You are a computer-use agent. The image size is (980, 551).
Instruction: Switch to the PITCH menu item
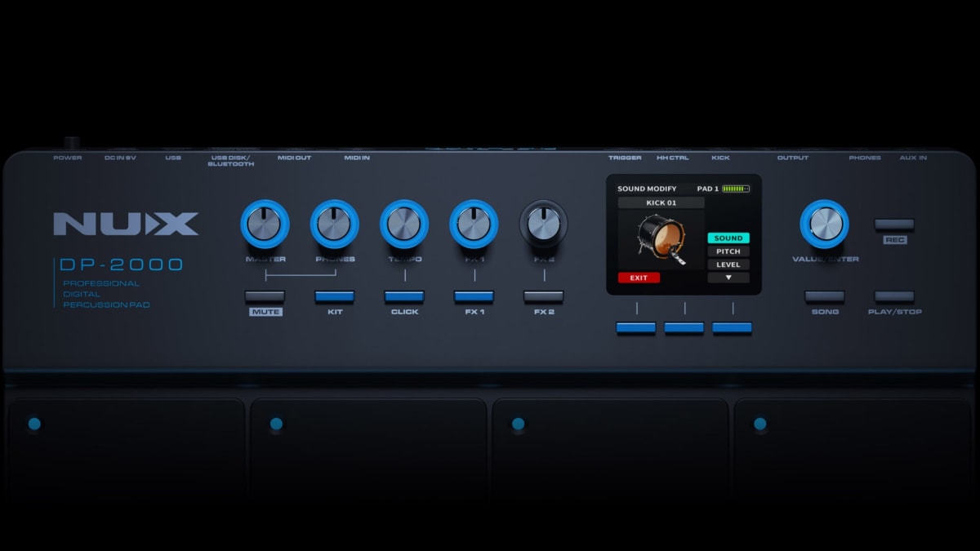coord(728,251)
